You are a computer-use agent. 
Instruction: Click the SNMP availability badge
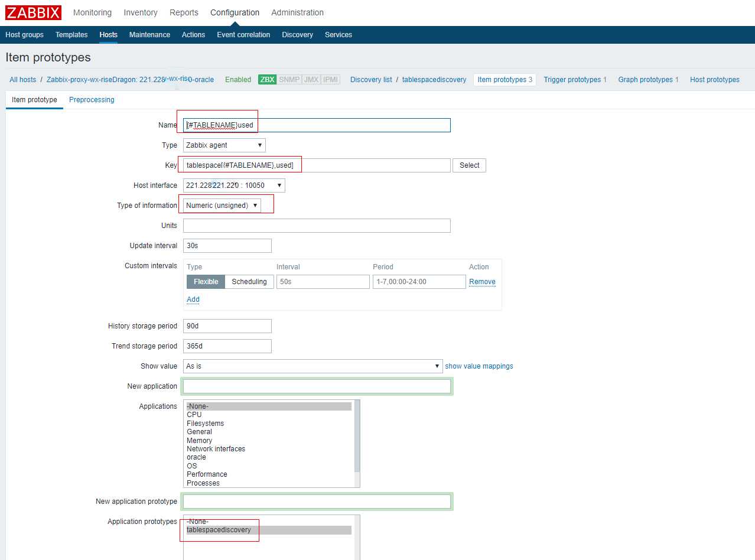click(x=289, y=80)
